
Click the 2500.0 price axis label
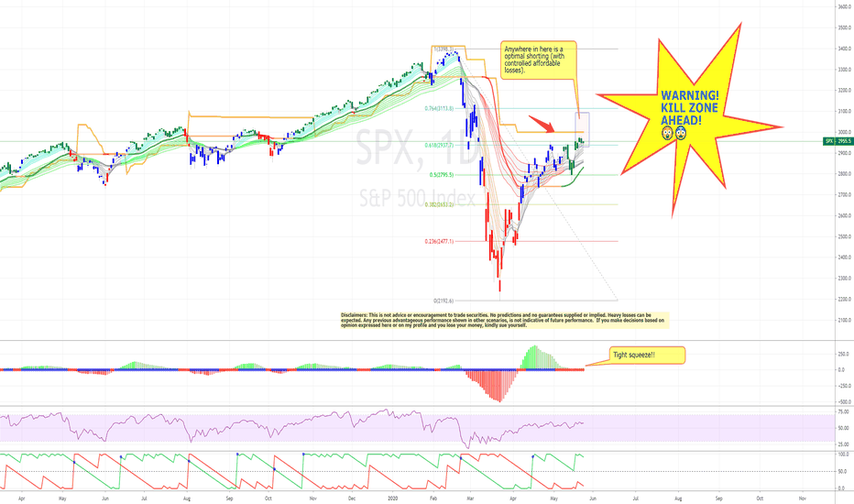click(x=844, y=237)
